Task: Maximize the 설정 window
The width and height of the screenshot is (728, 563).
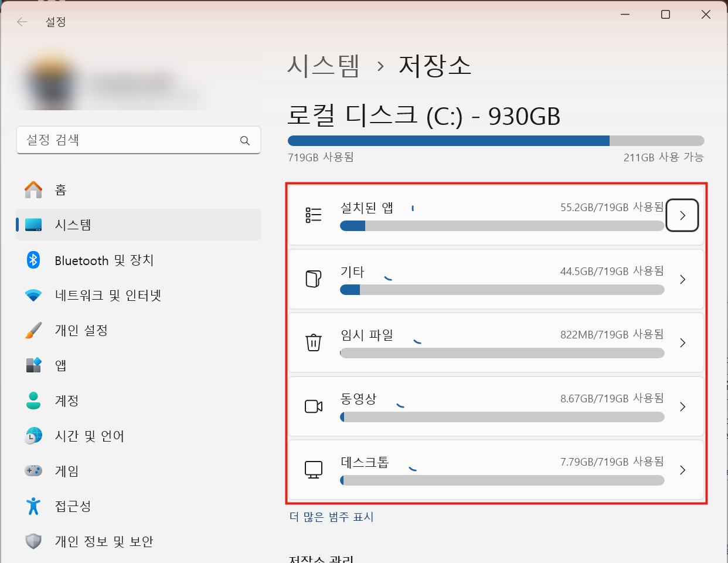Action: (665, 14)
